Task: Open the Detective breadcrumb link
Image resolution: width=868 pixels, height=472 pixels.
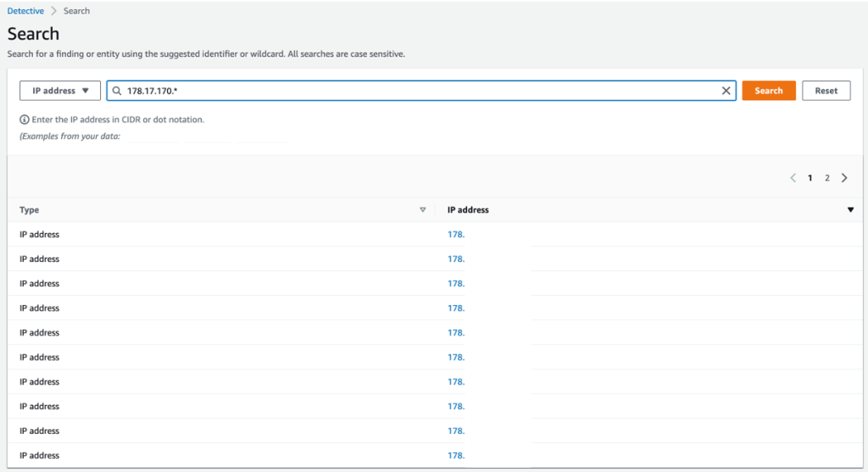Action: pyautogui.click(x=25, y=11)
